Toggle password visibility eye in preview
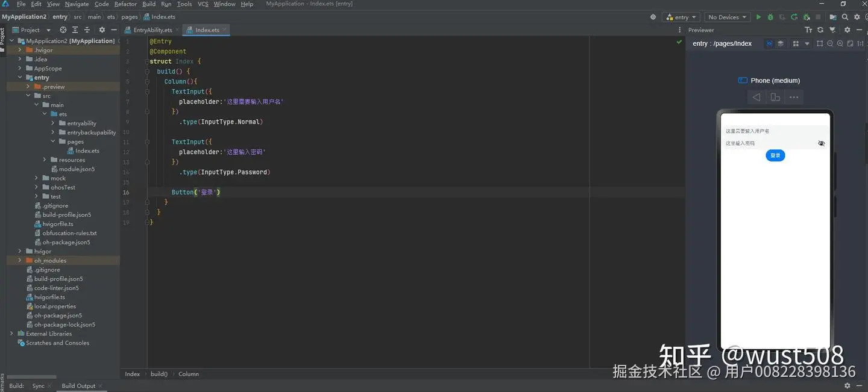 [x=822, y=143]
